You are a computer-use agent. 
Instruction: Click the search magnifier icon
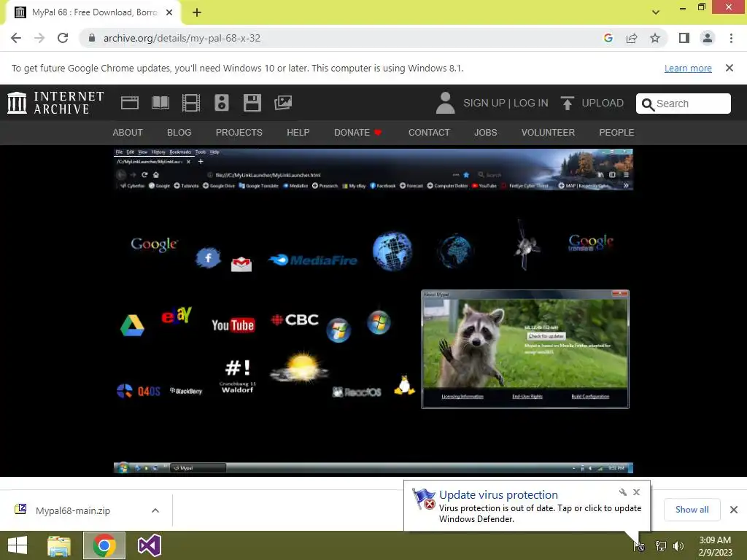click(648, 104)
